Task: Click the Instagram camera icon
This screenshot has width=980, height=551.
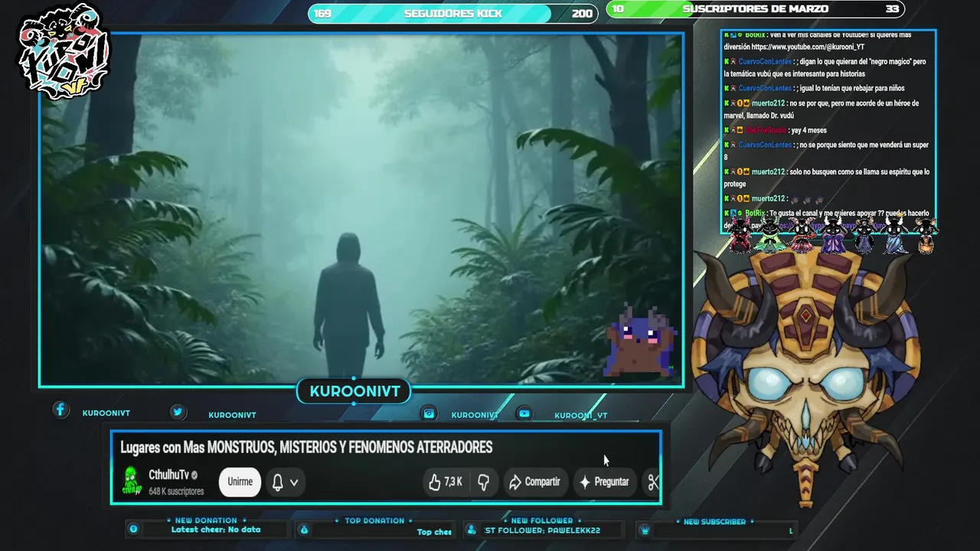Action: tap(429, 413)
